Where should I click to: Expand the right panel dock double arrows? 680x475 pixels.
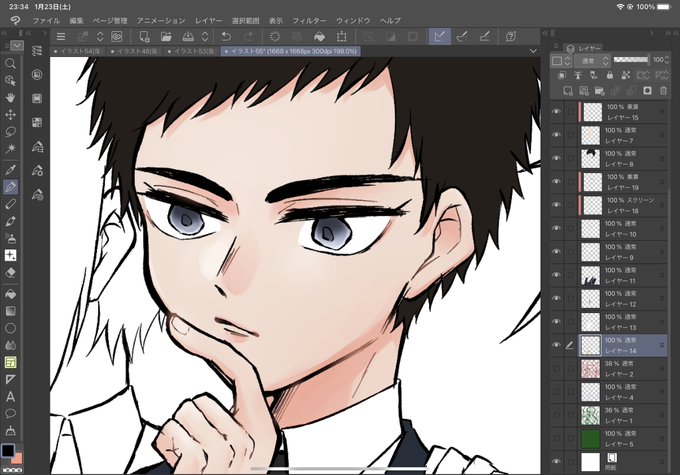[x=666, y=33]
